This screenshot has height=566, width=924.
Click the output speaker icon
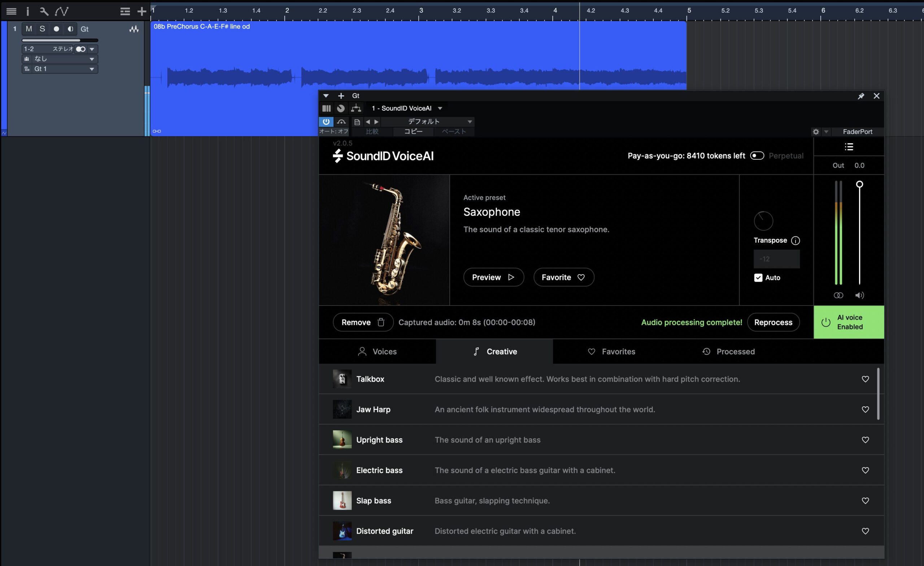coord(859,295)
